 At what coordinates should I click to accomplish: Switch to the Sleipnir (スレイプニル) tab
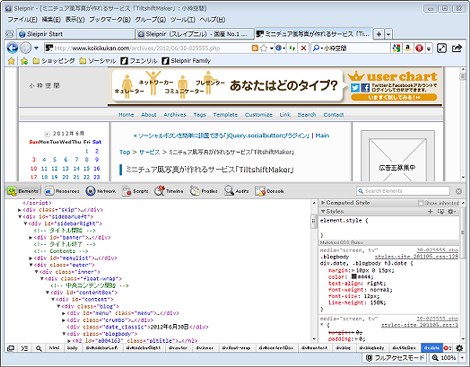(194, 34)
